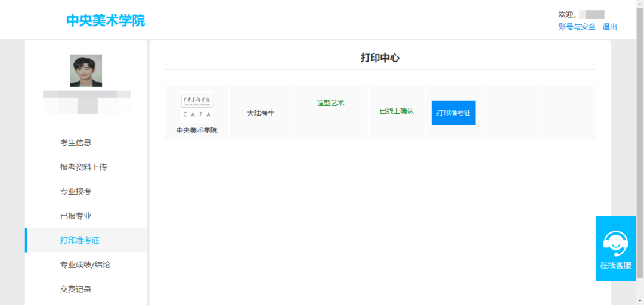This screenshot has width=644, height=305.
Task: Click the candidate profile photo
Action: click(86, 71)
